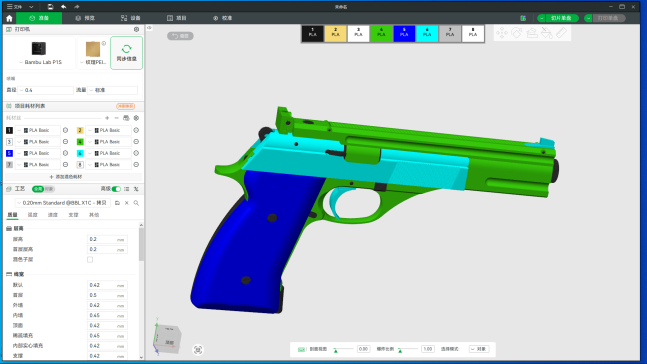This screenshot has height=364, width=647.
Task: Click the section view slider handle
Action: 335,350
